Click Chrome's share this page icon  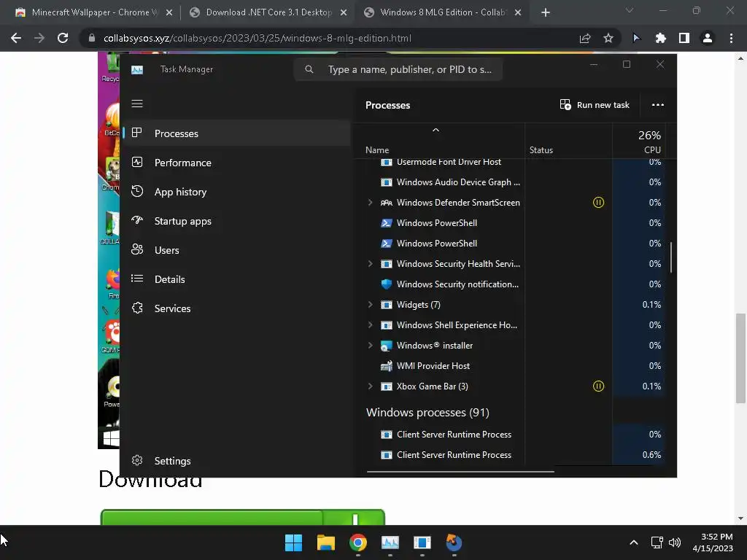point(585,38)
